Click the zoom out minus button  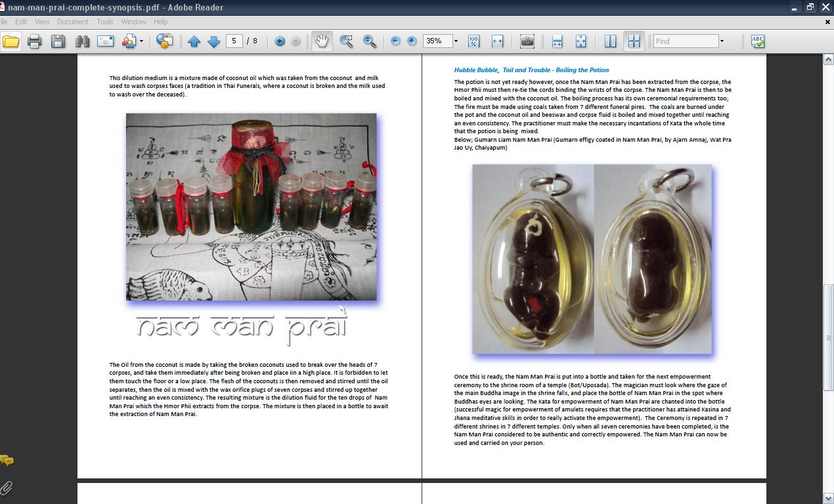[395, 41]
